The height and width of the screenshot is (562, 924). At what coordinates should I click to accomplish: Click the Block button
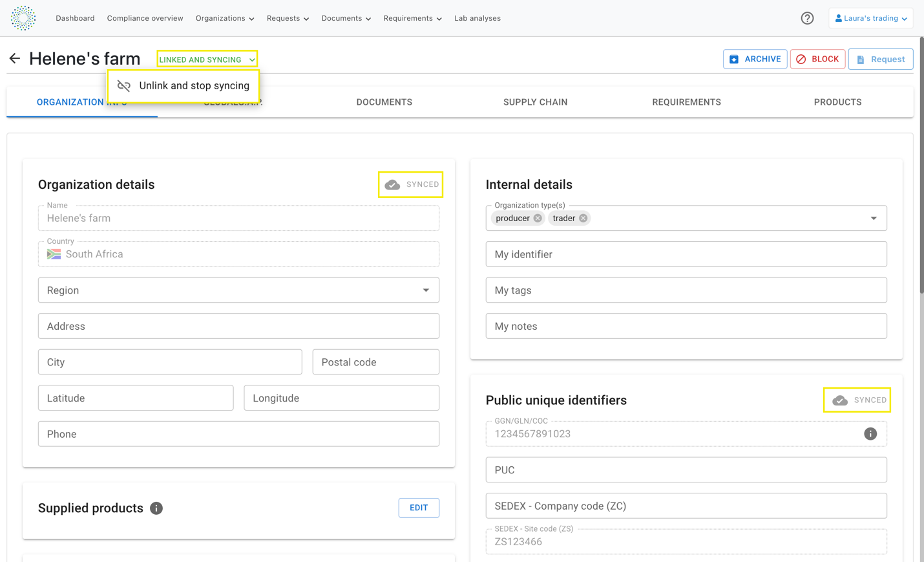coord(817,59)
